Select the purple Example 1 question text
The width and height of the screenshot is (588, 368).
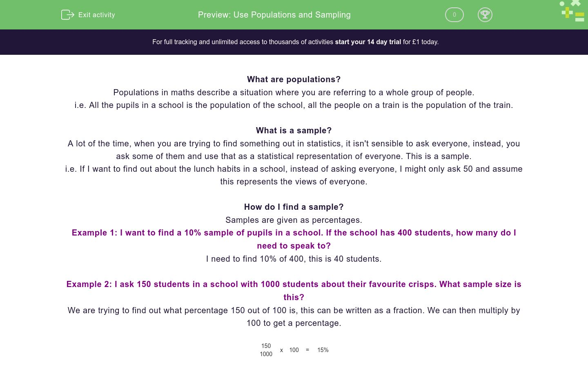pyautogui.click(x=294, y=239)
